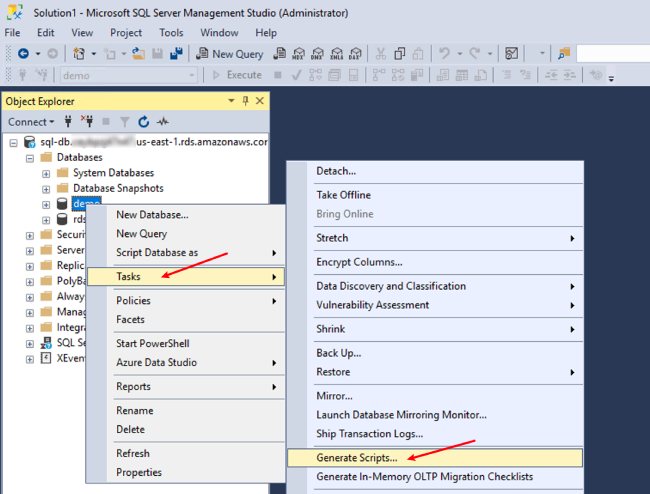The image size is (650, 494).
Task: Open the Azure Data Studio submenu
Action: (187, 363)
